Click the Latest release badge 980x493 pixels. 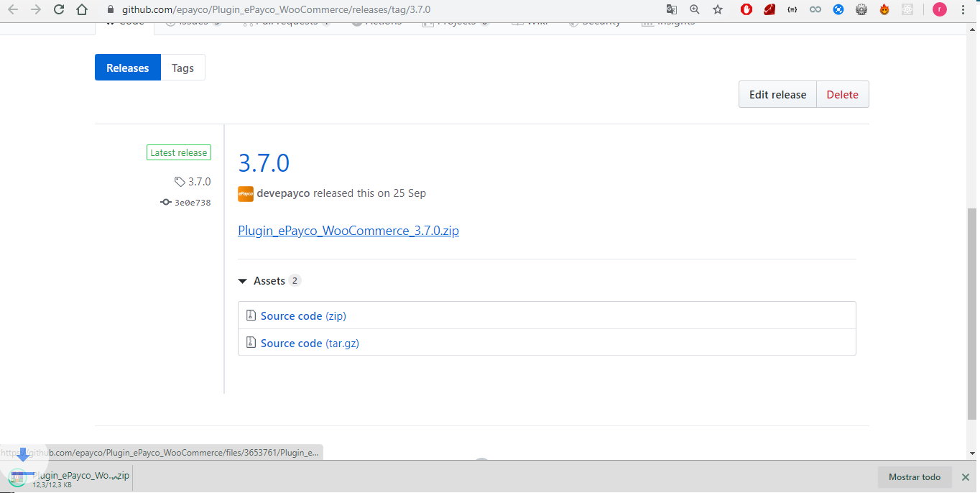179,152
